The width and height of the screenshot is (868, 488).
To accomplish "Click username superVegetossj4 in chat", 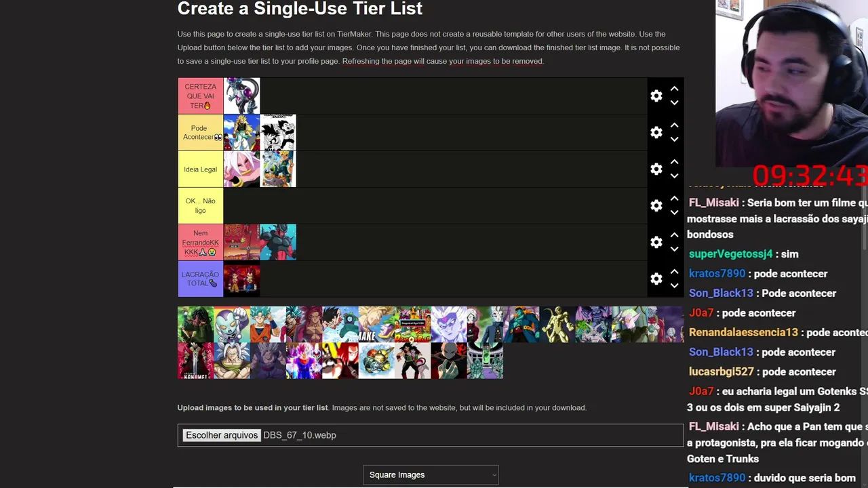I will [730, 254].
